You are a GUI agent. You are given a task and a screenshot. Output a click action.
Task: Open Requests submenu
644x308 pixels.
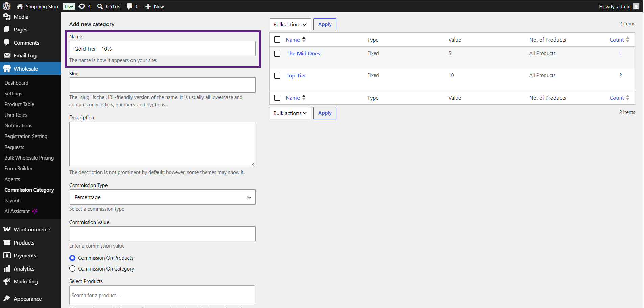[15, 147]
